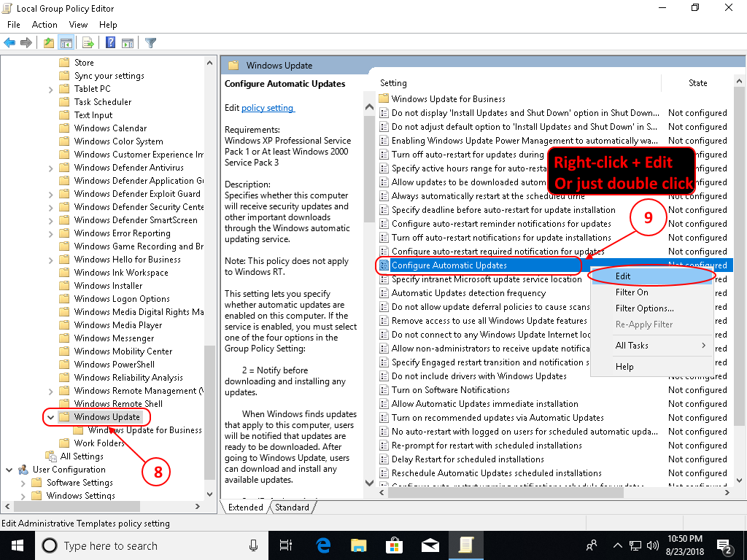This screenshot has height=560, width=747.
Task: Launch Microsoft Edge from taskbar
Action: tap(323, 545)
